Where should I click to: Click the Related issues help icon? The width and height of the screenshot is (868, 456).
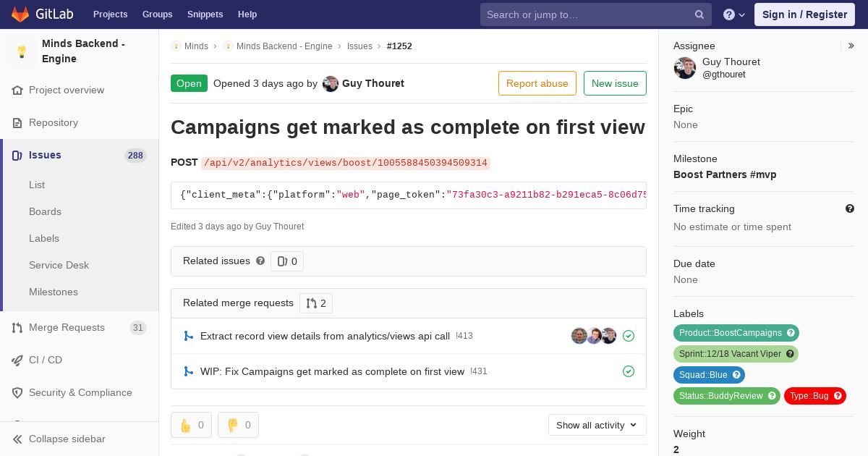pyautogui.click(x=260, y=261)
